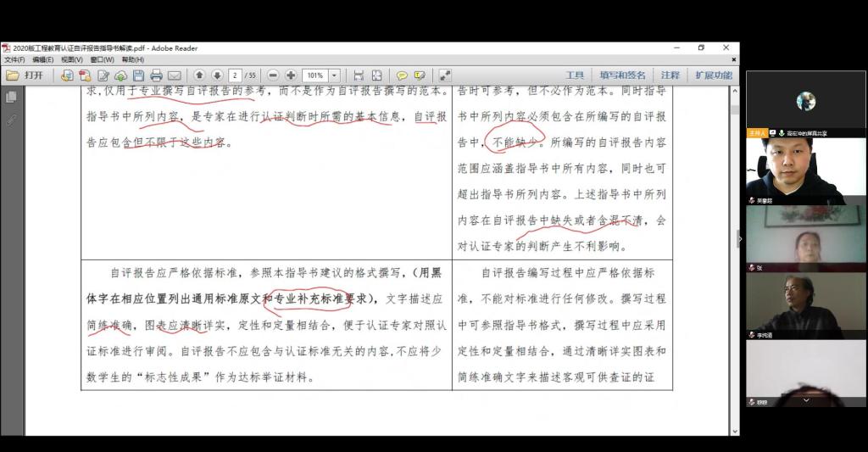Viewport: 868px width, 452px height.
Task: Toggle read mode fullscreen view
Action: coord(445,75)
